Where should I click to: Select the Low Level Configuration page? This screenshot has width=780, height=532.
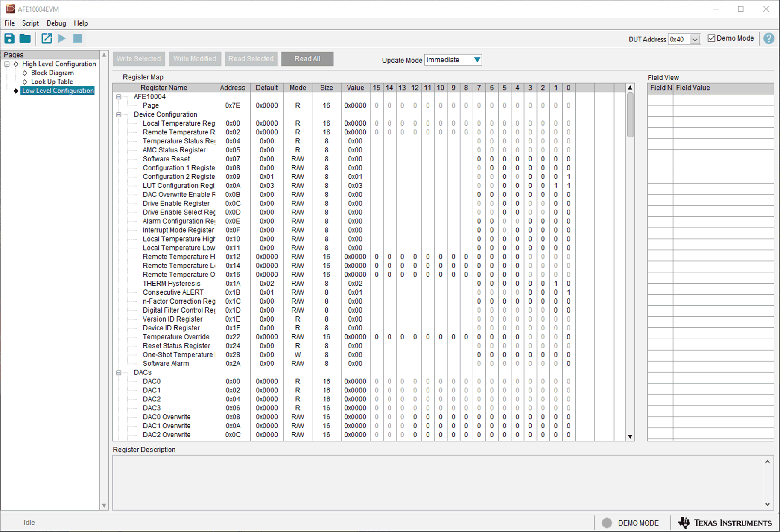pyautogui.click(x=58, y=90)
